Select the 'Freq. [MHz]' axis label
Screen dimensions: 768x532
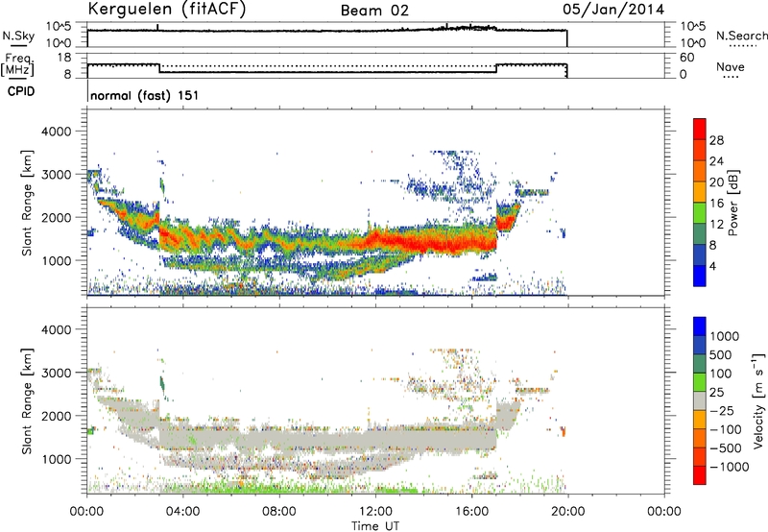coord(17,64)
